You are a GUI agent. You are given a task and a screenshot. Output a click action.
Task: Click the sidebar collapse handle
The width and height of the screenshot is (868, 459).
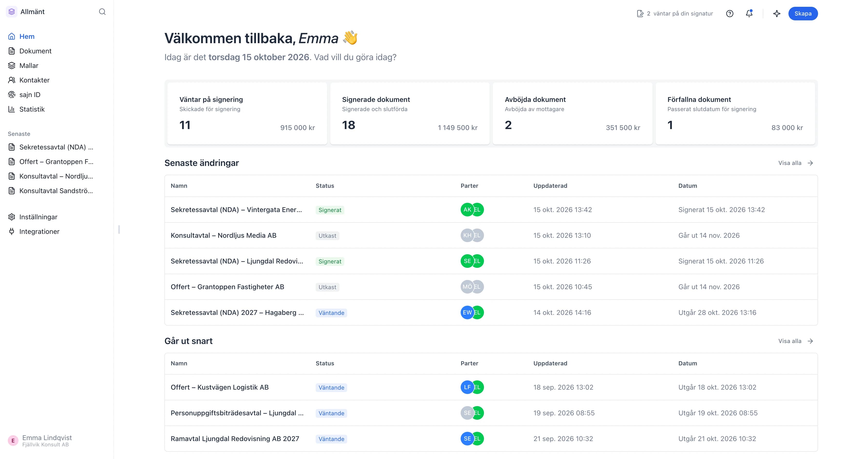119,229
